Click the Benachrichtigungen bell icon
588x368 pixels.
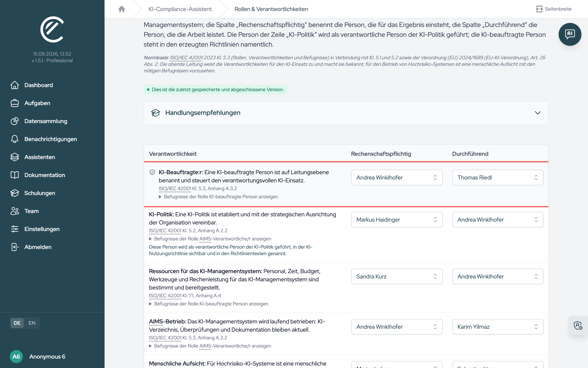(x=14, y=139)
